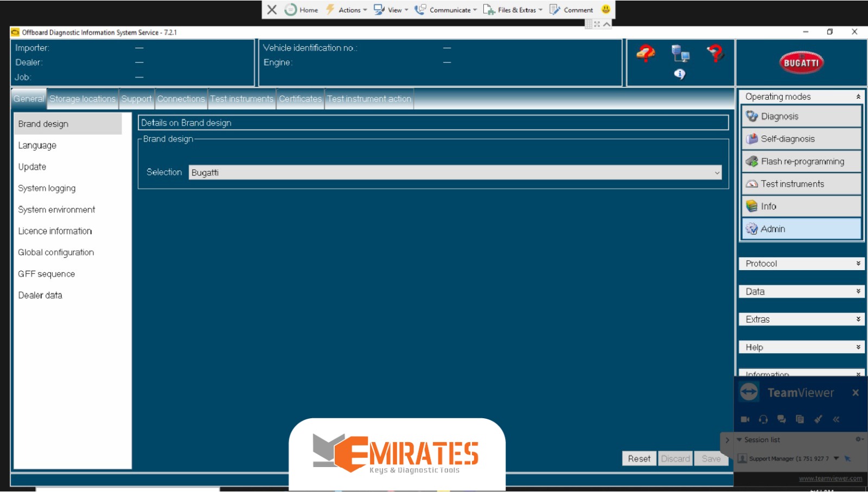Collapse the TeamViewer Session list

coord(739,440)
